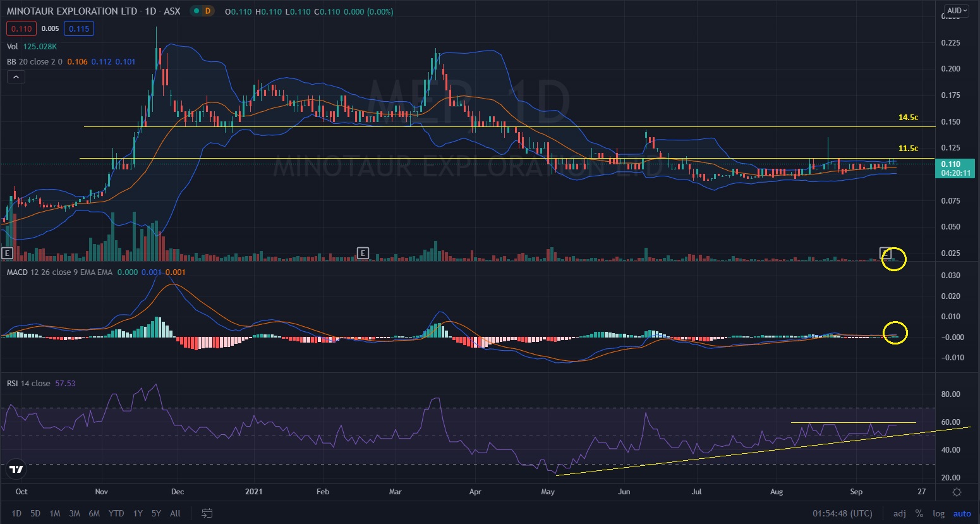Select the YTD time range

pos(116,513)
